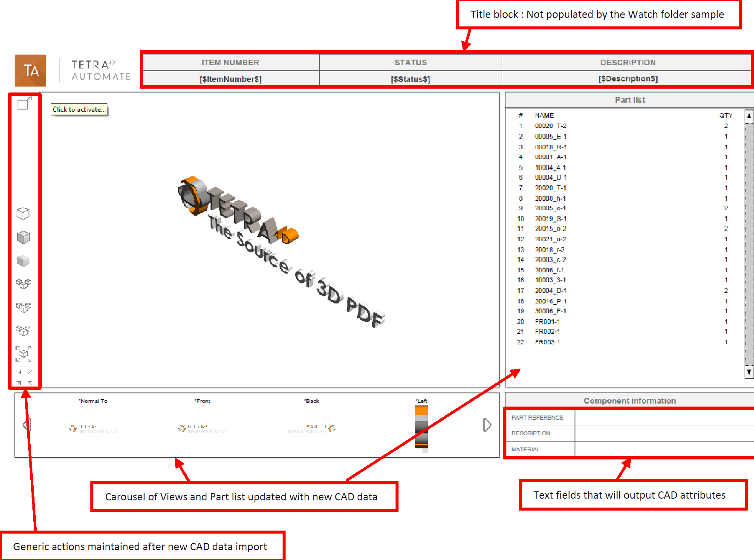Image resolution: width=754 pixels, height=560 pixels.
Task: Click the MATERIAL text field
Action: tap(664, 449)
